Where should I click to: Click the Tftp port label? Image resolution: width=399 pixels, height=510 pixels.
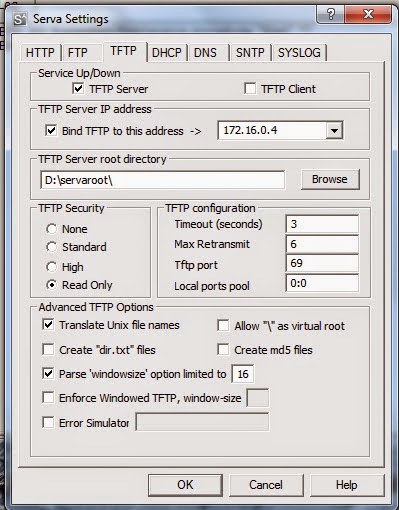click(196, 265)
